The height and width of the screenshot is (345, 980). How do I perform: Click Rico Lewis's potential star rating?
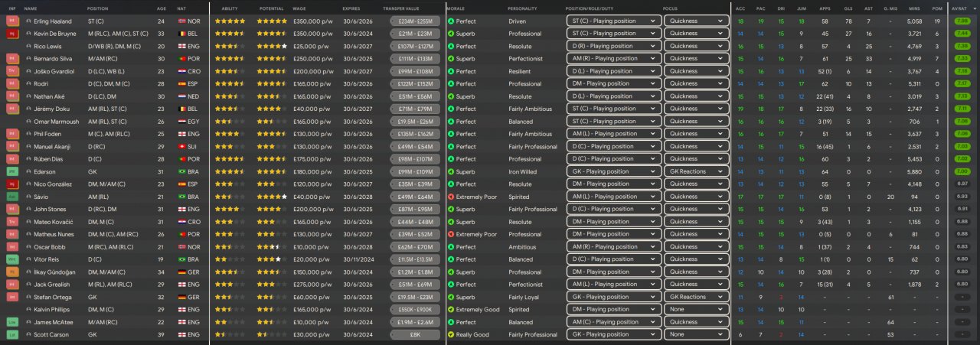click(273, 47)
